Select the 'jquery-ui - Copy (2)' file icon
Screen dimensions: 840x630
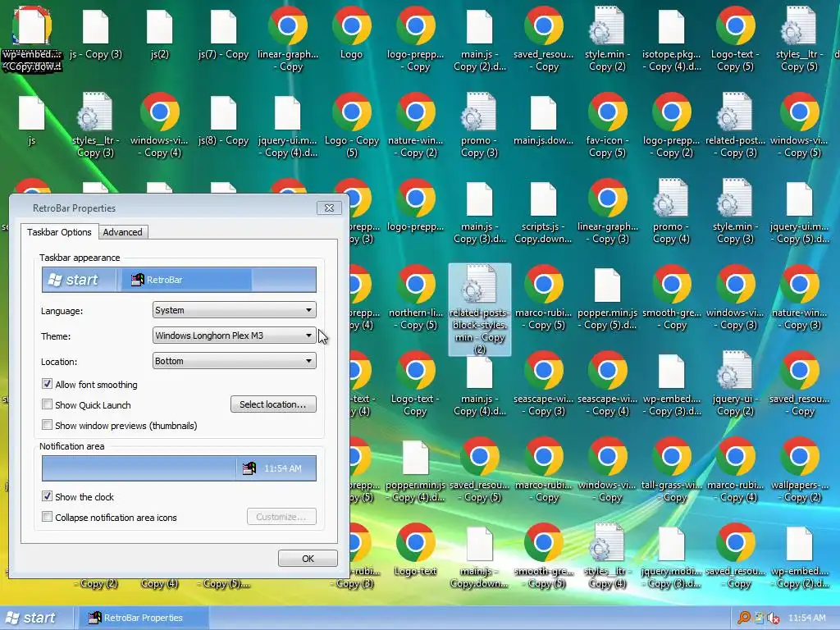click(x=735, y=371)
